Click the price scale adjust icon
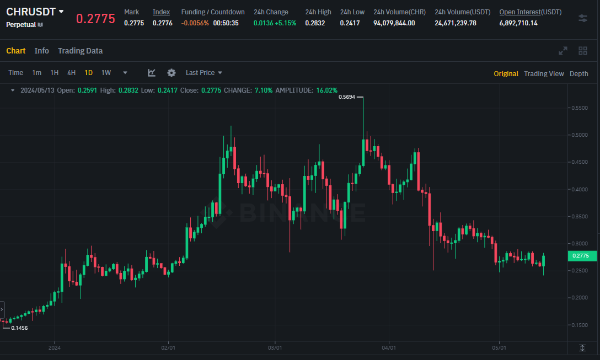 [x=582, y=348]
